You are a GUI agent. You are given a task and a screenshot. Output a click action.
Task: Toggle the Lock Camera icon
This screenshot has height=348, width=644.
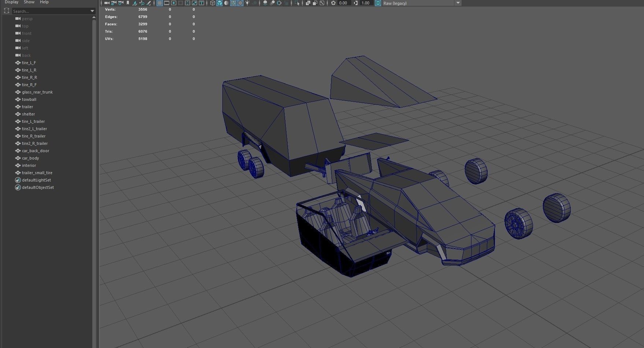click(x=114, y=3)
